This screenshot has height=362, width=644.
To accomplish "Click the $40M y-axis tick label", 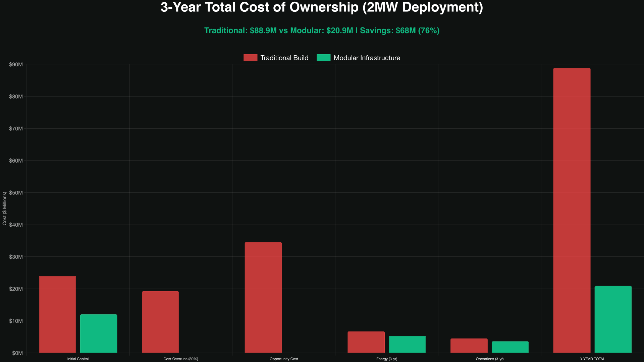I will point(16,225).
